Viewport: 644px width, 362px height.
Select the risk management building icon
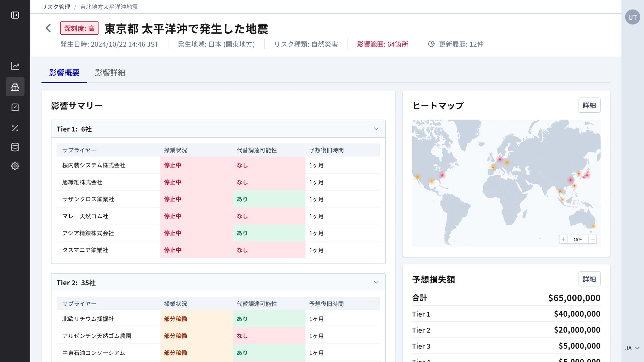(15, 87)
